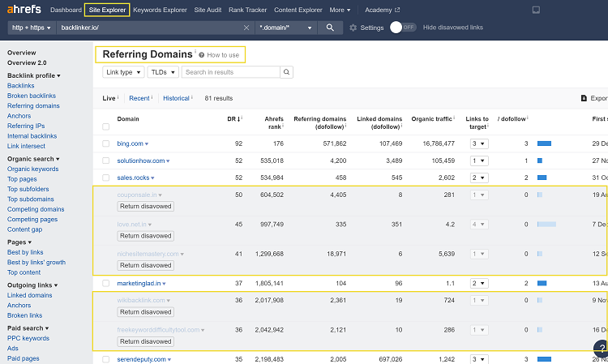Image resolution: width=608 pixels, height=364 pixels.
Task: Open the bing.com domain link
Action: 131,143
